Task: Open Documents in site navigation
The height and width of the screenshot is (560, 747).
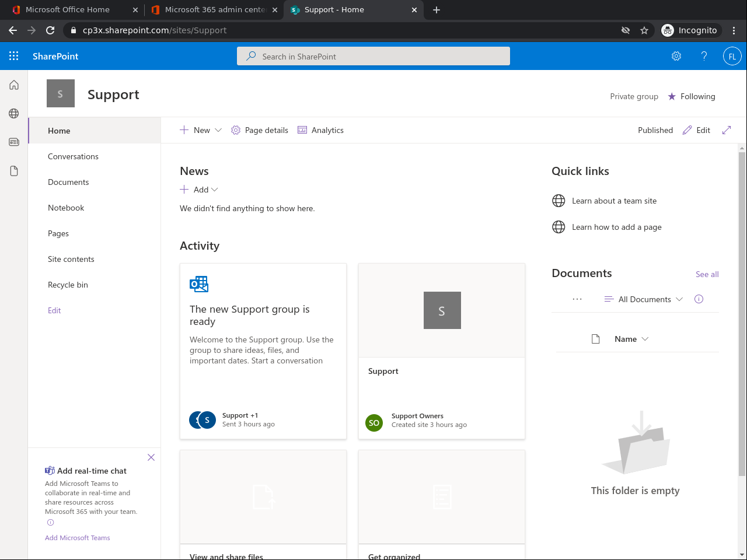Action: coord(68,182)
